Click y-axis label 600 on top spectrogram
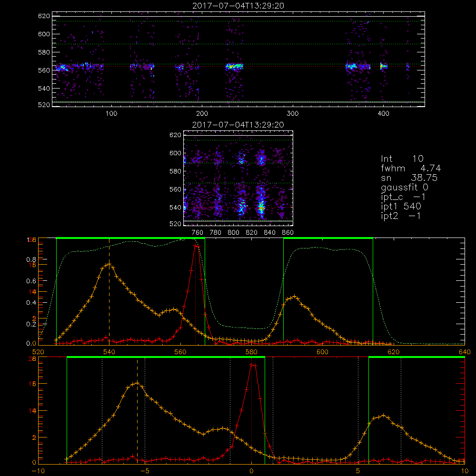Screen dimensions: 476x476 pos(44,34)
